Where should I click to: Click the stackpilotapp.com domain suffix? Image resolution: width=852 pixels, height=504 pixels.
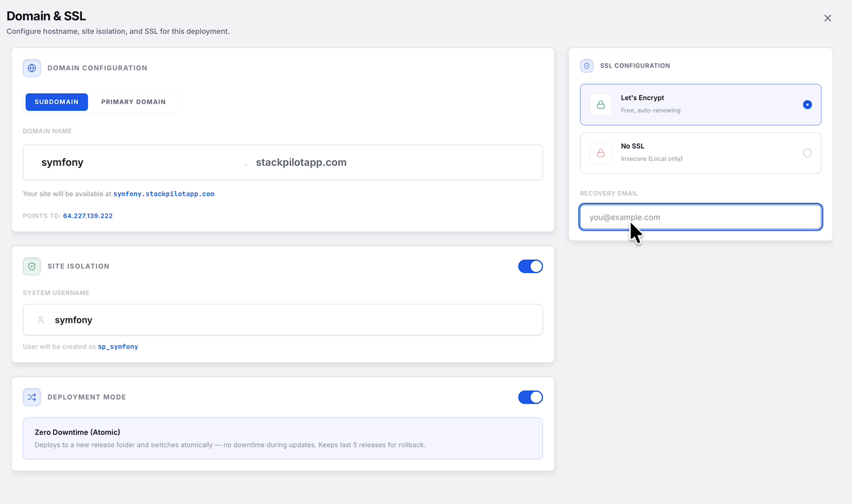click(301, 162)
